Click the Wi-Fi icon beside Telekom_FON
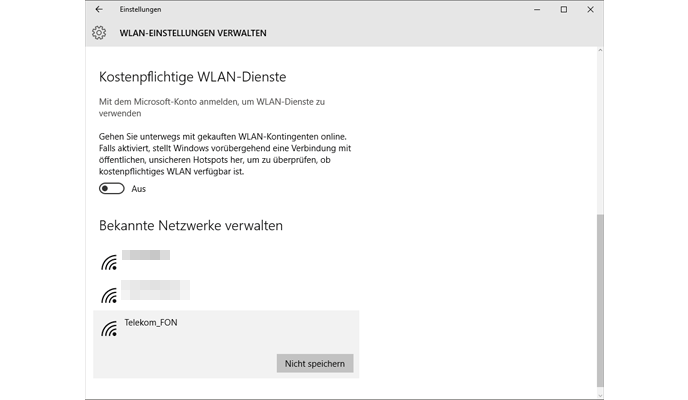This screenshot has height=400, width=688. 109,329
